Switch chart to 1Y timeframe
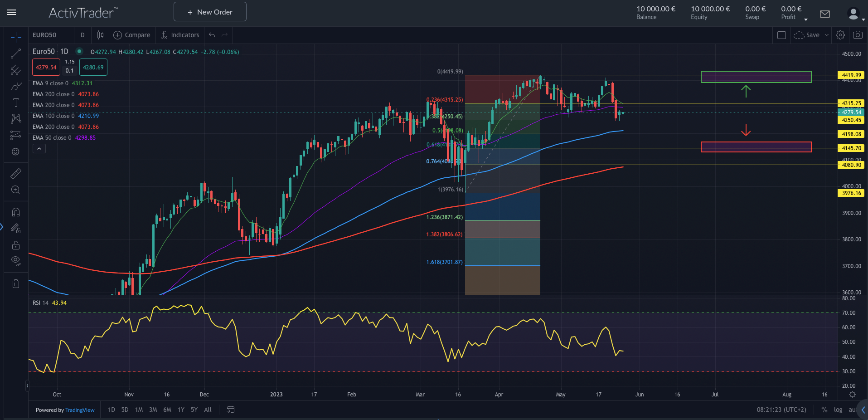The image size is (868, 420). [x=180, y=410]
